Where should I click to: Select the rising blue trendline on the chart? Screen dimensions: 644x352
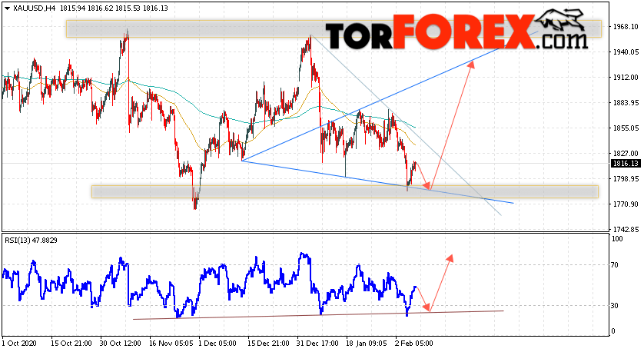[x=390, y=95]
